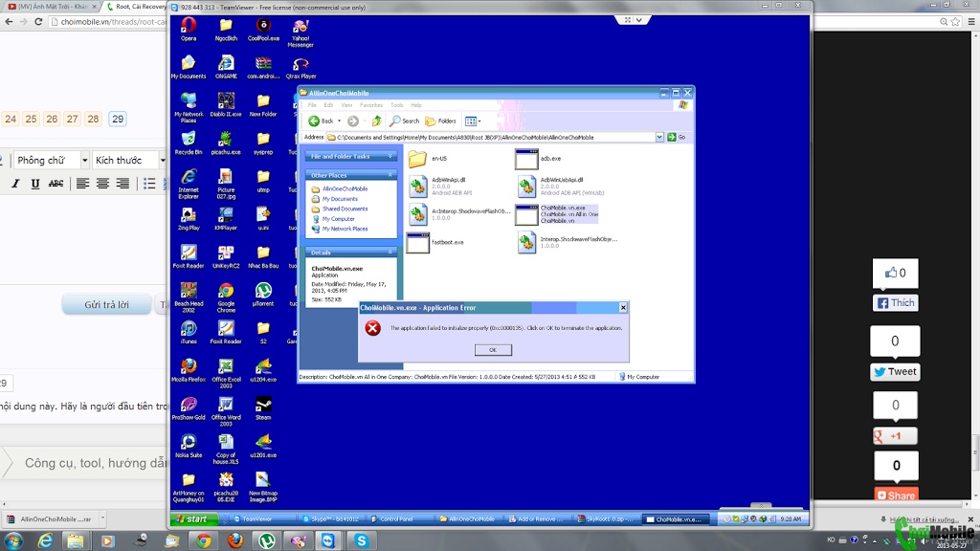This screenshot has width=980, height=551.
Task: Launch CoolPool.exe from the desktop
Action: (x=263, y=30)
